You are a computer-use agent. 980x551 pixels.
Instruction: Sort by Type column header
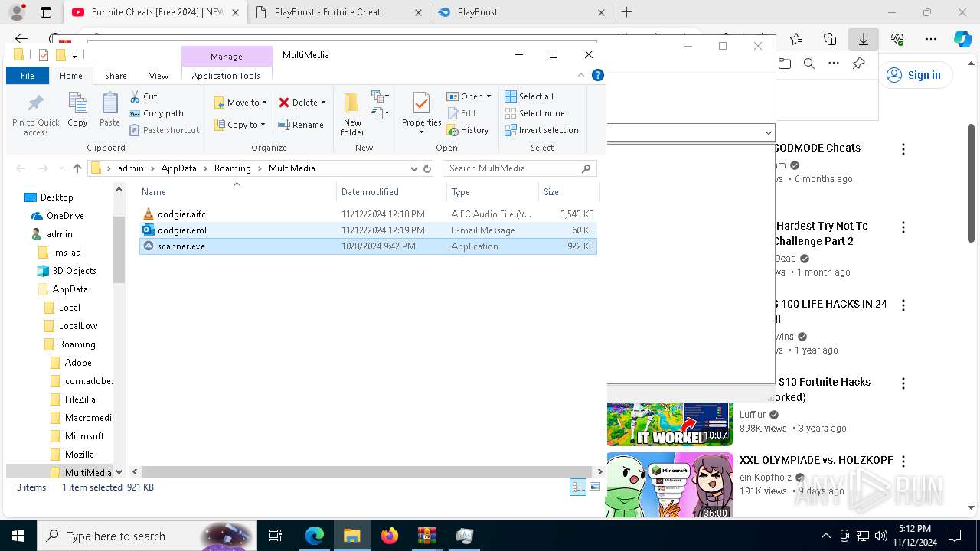pos(492,192)
